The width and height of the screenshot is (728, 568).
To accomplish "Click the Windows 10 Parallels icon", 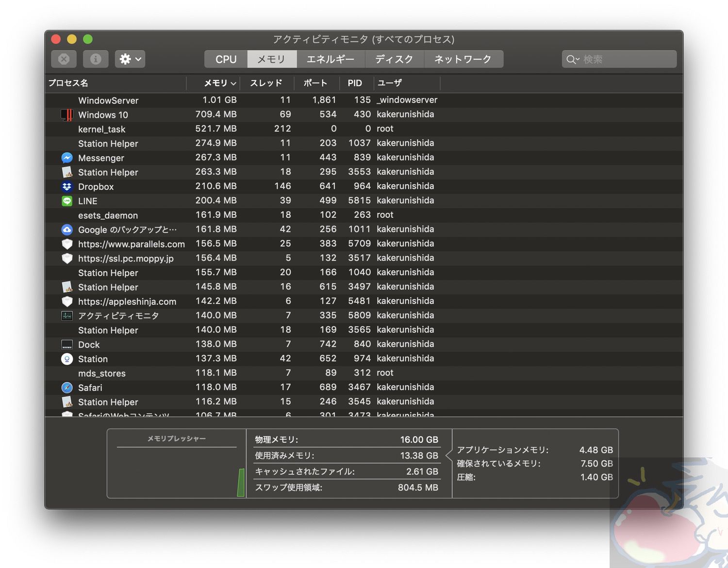I will coord(67,115).
